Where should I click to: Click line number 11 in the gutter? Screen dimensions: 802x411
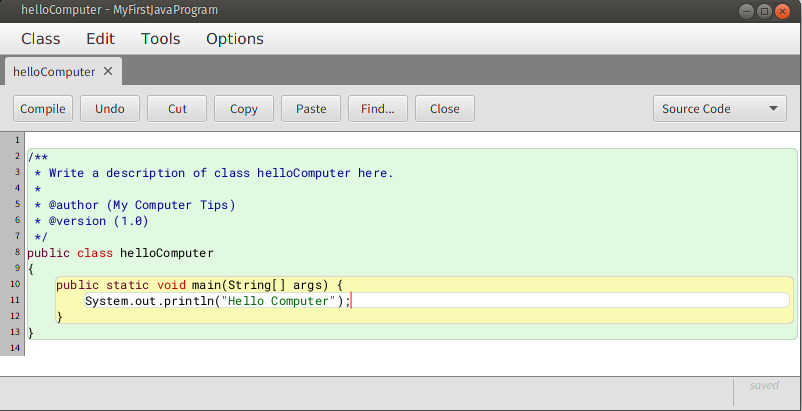point(15,300)
